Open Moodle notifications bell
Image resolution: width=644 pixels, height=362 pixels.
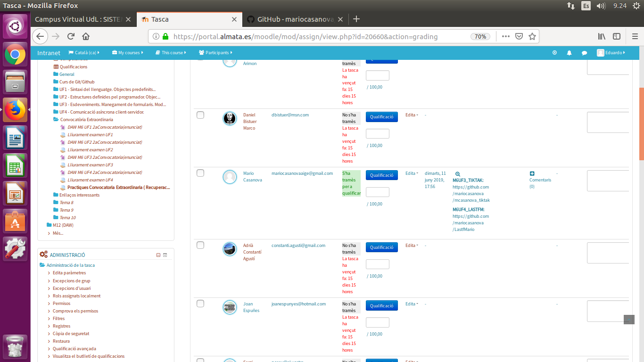point(569,53)
